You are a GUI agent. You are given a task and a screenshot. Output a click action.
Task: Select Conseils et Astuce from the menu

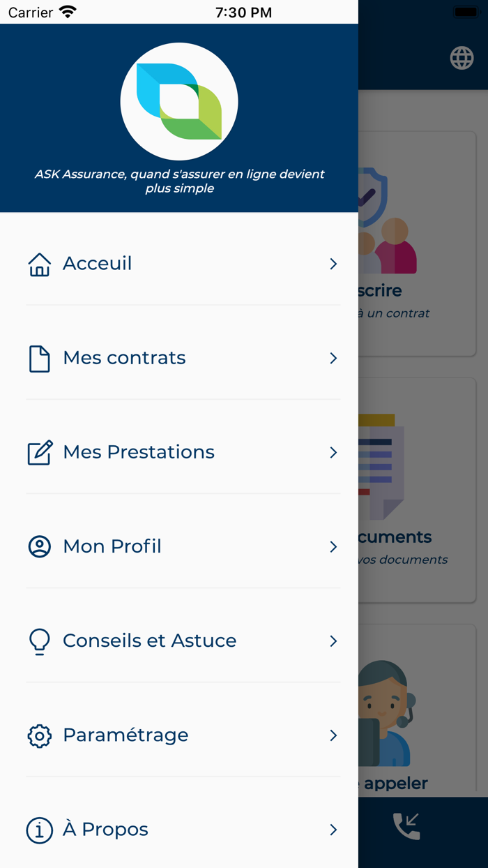150,641
